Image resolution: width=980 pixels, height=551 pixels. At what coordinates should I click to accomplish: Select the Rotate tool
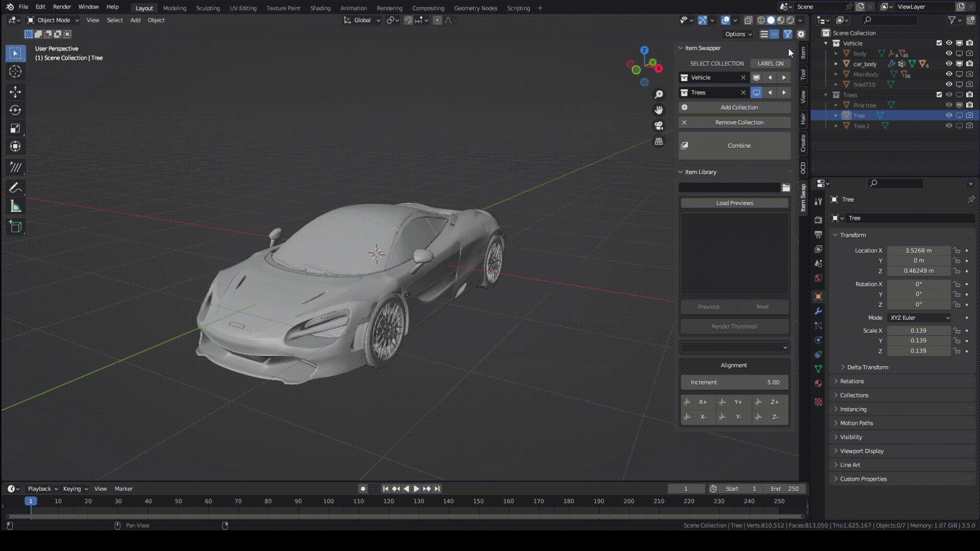point(15,110)
